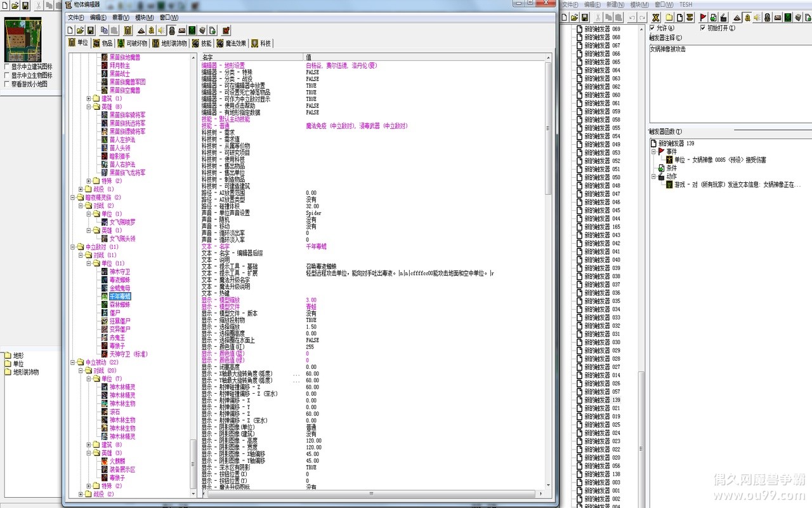Open Import Manager icon in Object Editor toolbar
Viewport: 812px width, 508px height.
coord(213,30)
